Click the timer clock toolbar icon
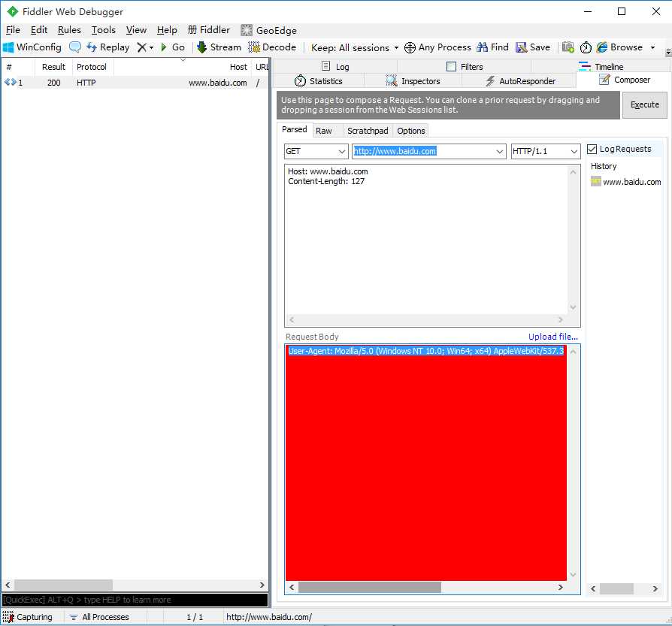The image size is (672, 626). (586, 47)
